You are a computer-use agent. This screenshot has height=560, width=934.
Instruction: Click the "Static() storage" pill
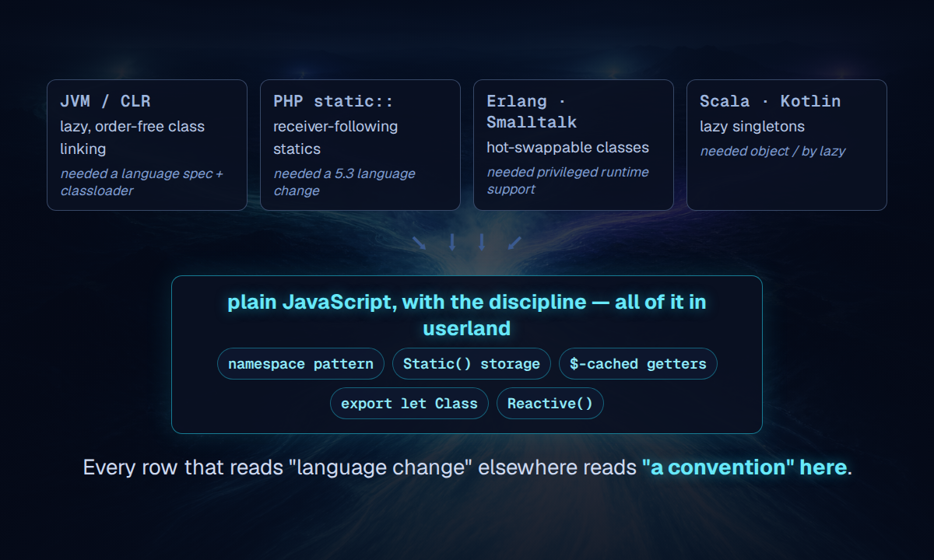pos(472,364)
